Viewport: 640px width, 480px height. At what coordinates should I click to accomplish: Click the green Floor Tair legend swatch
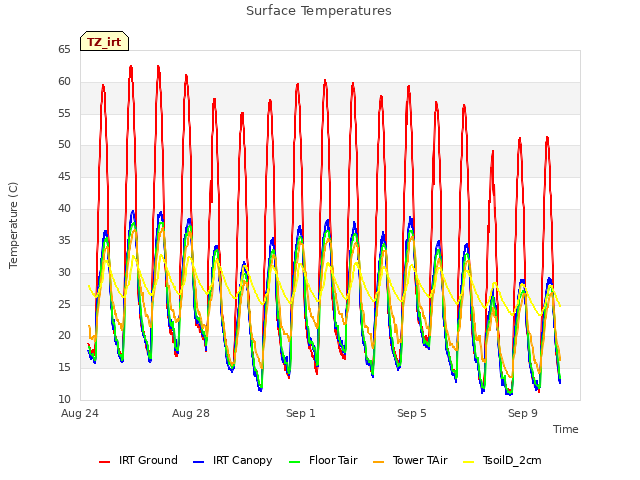pos(294,462)
